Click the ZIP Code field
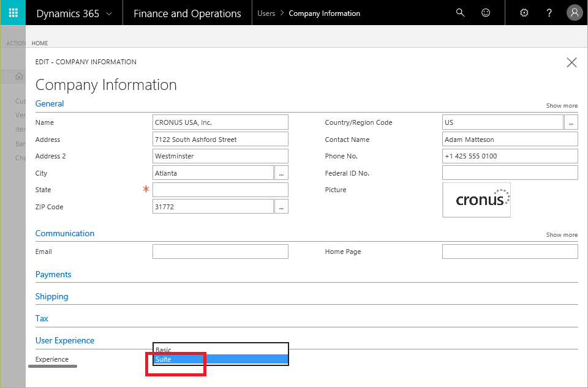Screen dimensions: 588x388 (213, 207)
